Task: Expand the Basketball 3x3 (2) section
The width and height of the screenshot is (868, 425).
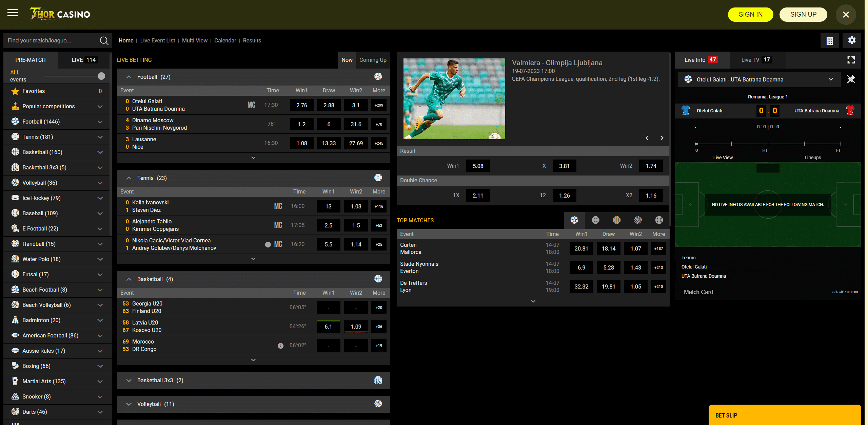Action: (x=129, y=381)
